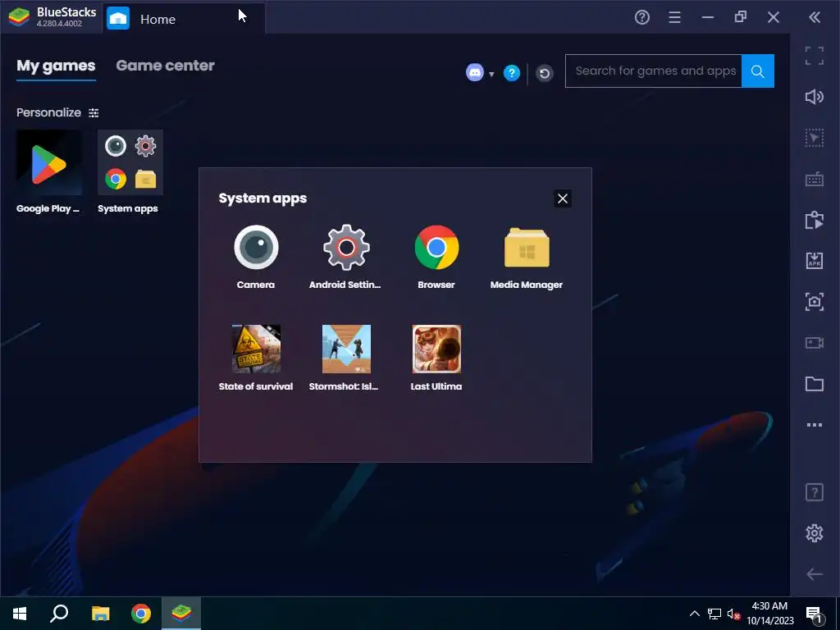Click the record video sidebar icon
This screenshot has height=630, width=840.
(815, 343)
